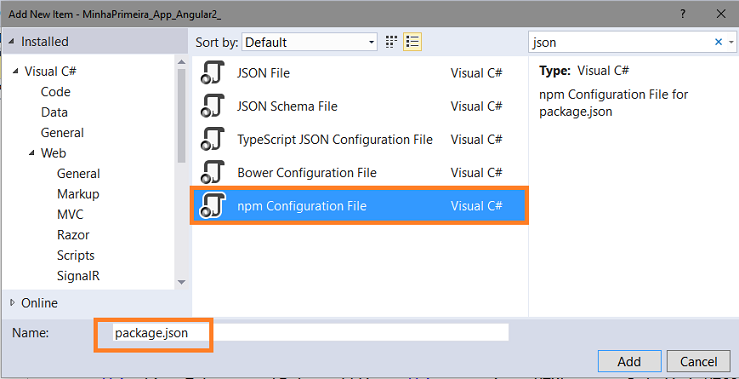The width and height of the screenshot is (739, 379).
Task: Collapse the Web tree node
Action: (32, 153)
